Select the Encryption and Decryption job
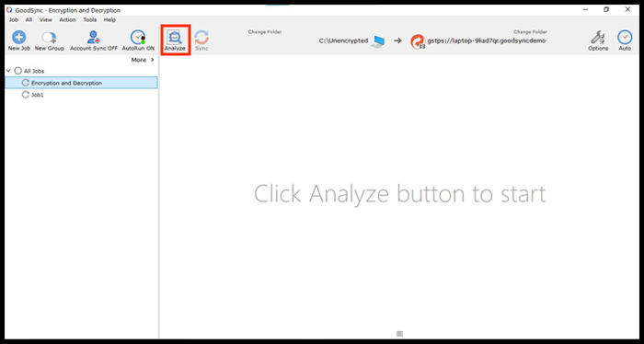The height and width of the screenshot is (344, 644). 81,83
